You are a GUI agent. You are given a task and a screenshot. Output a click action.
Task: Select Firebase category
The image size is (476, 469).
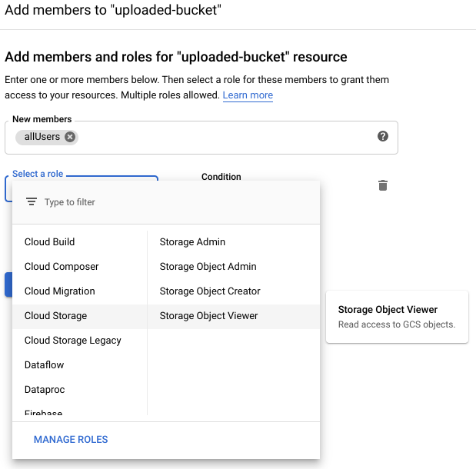pos(44,413)
